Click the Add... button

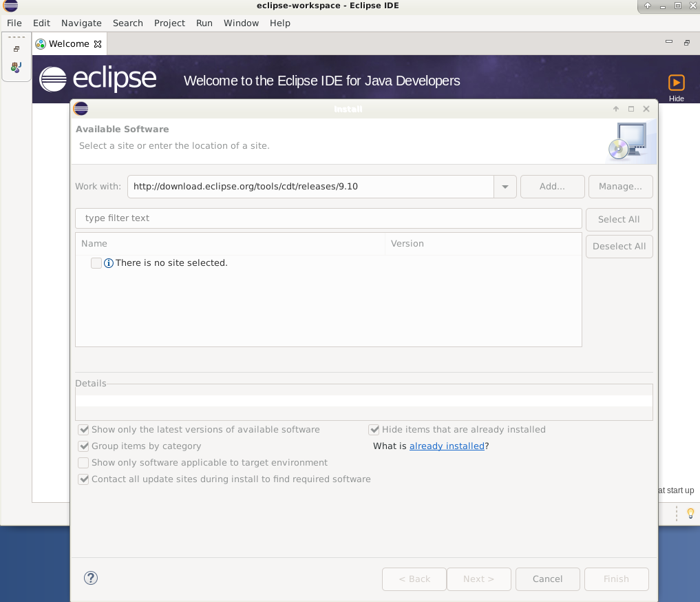click(x=552, y=187)
